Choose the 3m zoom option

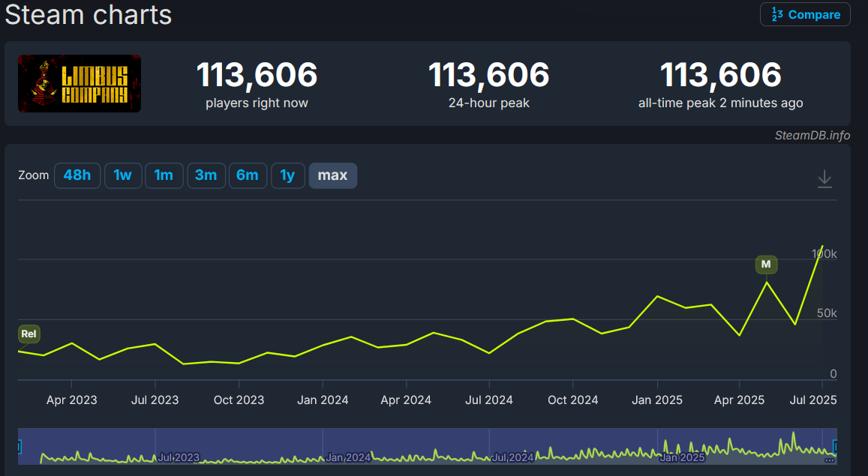[x=206, y=175]
